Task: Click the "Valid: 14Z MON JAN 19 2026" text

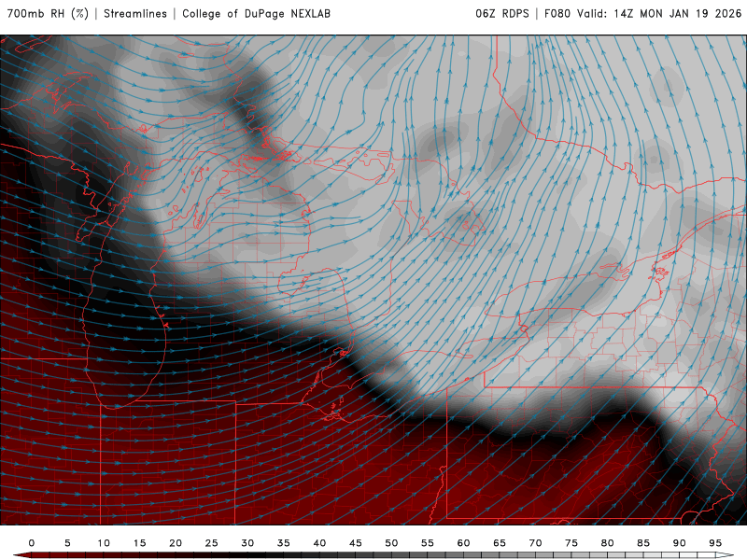Action: pyautogui.click(x=659, y=13)
